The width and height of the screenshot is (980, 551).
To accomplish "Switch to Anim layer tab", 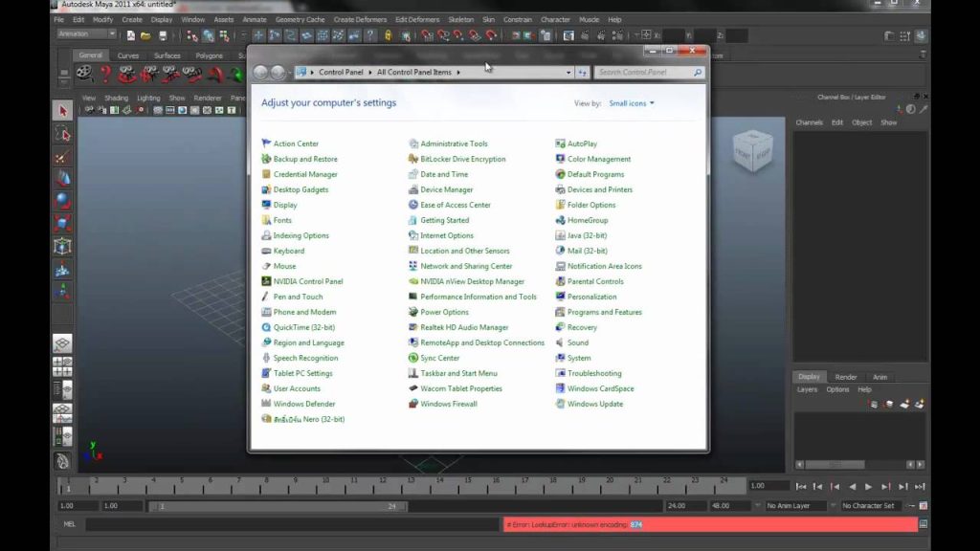I will pos(880,377).
